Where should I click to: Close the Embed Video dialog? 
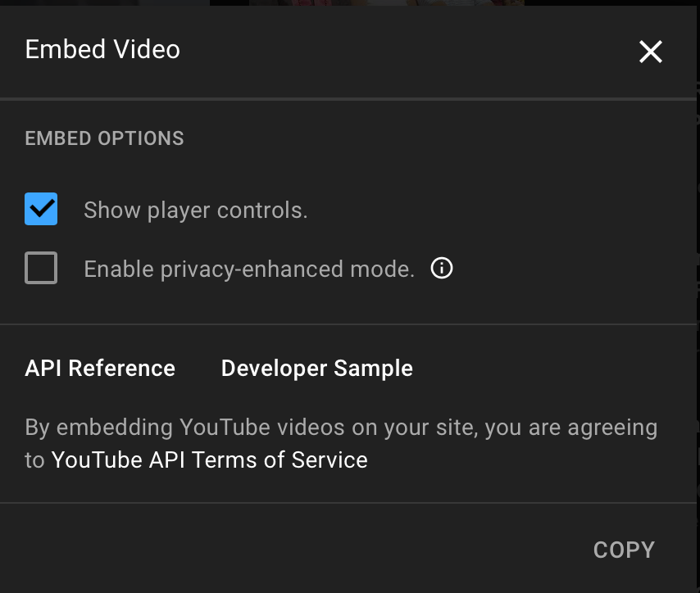tap(651, 52)
